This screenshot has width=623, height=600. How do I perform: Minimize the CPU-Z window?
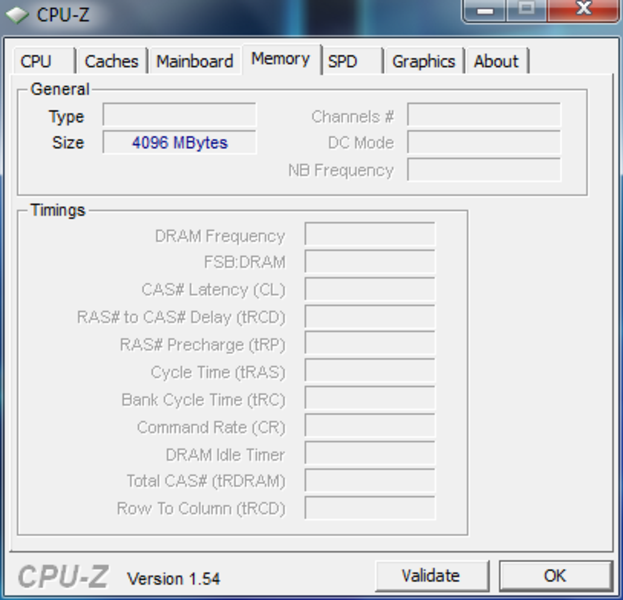(485, 11)
